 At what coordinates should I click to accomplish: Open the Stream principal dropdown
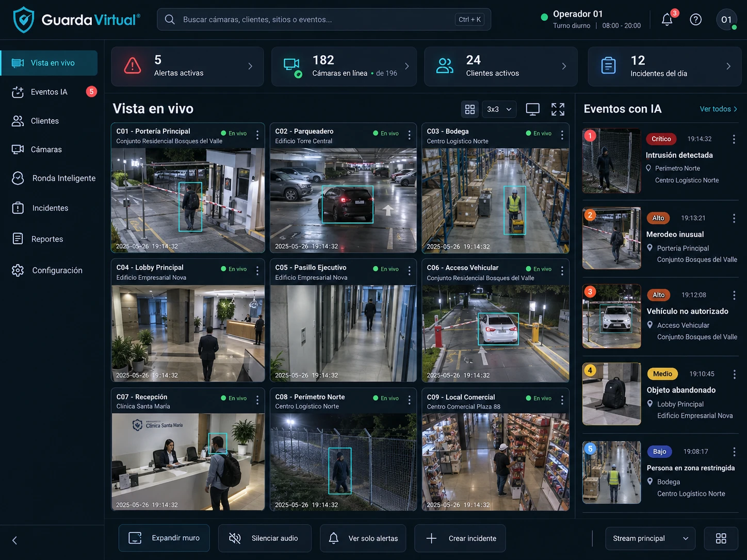point(650,538)
